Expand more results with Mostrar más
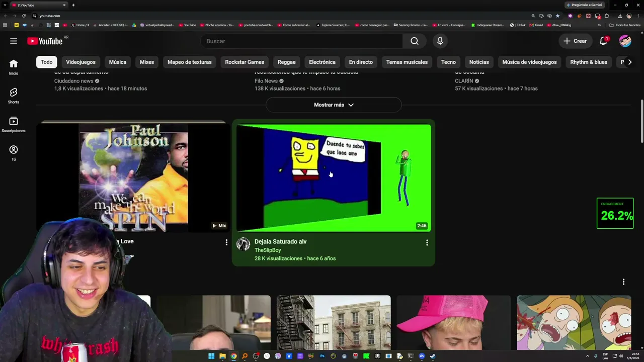Screen dimensions: 644x362 coord(334,105)
